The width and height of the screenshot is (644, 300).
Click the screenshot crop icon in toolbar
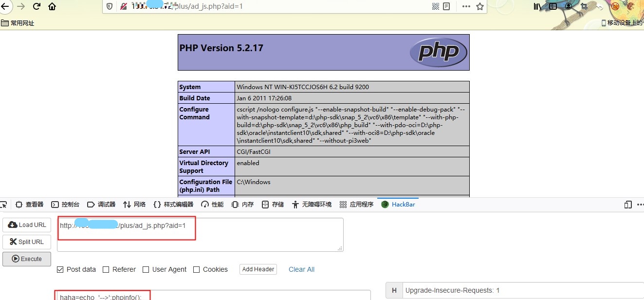point(585,6)
